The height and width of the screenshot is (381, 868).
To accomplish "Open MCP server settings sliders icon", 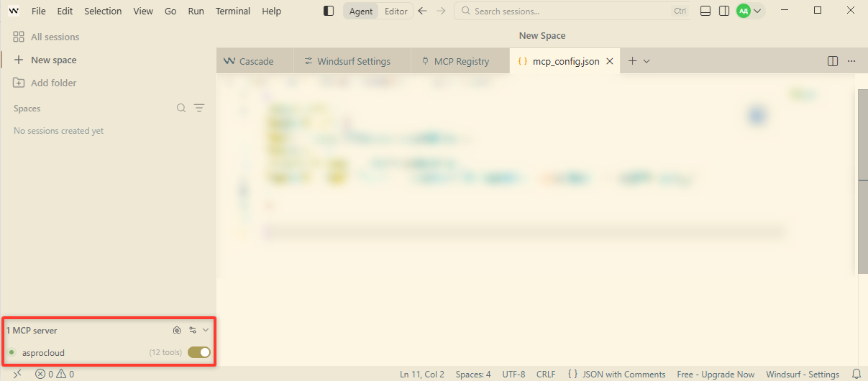I will pyautogui.click(x=193, y=330).
